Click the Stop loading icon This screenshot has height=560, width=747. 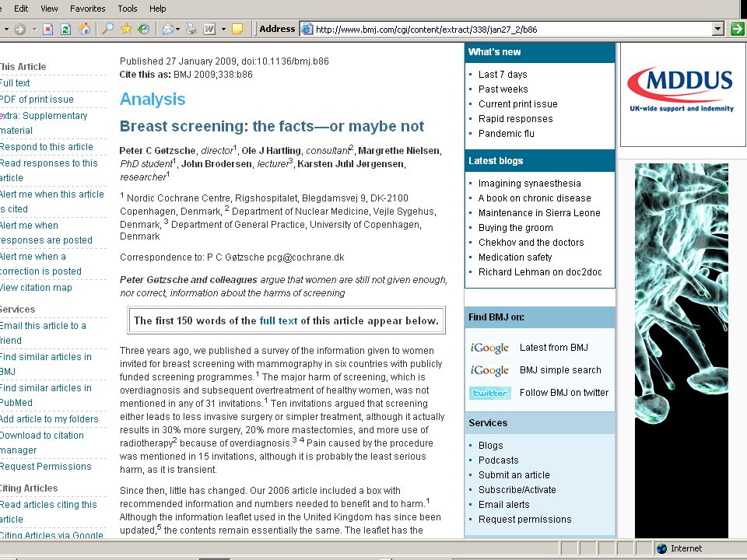coord(47,30)
